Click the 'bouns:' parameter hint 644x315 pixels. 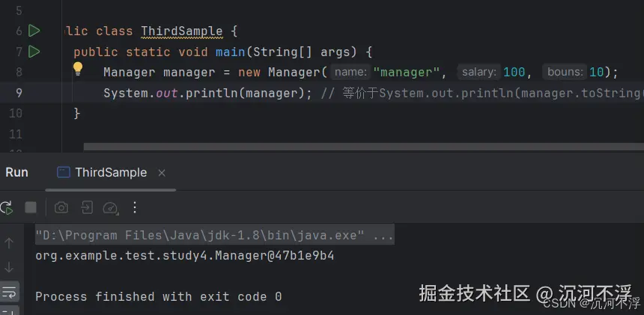tap(565, 72)
